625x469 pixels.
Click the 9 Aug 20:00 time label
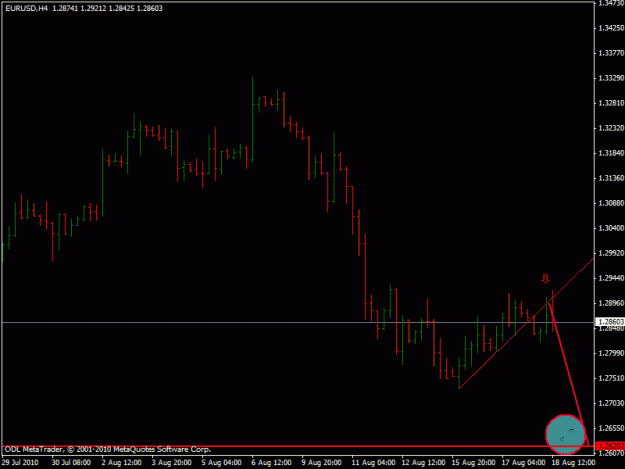pyautogui.click(x=321, y=463)
